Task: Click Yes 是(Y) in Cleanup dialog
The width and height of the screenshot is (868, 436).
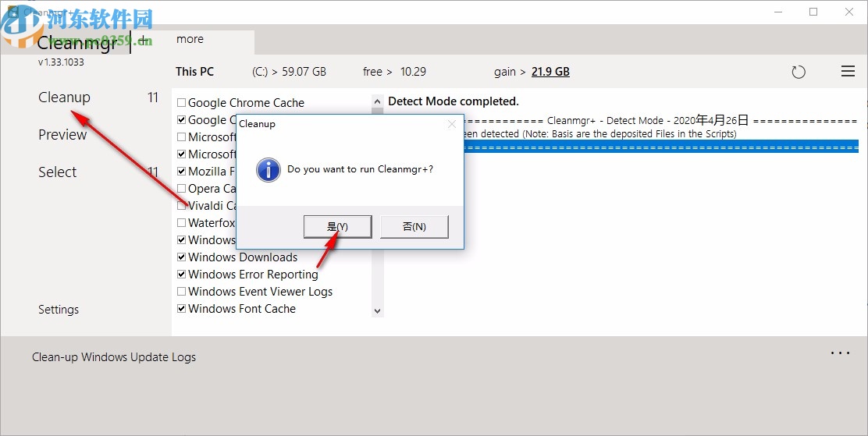Action: (338, 227)
